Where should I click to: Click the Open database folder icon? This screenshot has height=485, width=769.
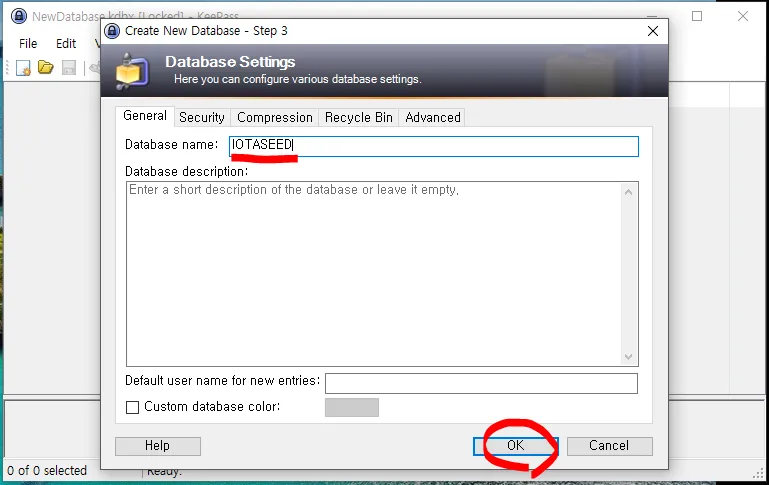pyautogui.click(x=46, y=67)
